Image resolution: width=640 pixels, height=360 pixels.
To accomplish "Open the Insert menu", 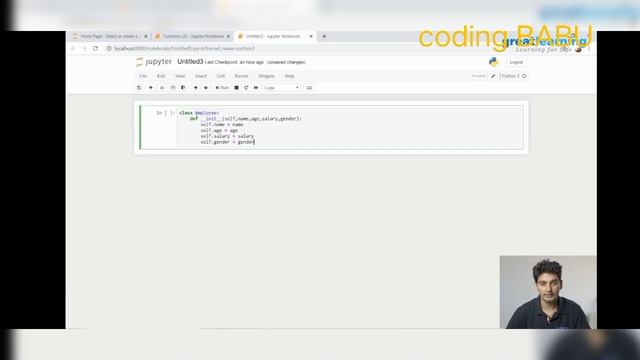I will coord(201,76).
